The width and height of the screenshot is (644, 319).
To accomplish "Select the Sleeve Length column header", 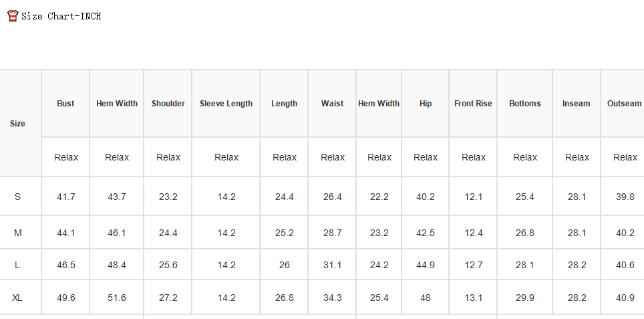I will coord(226,104).
